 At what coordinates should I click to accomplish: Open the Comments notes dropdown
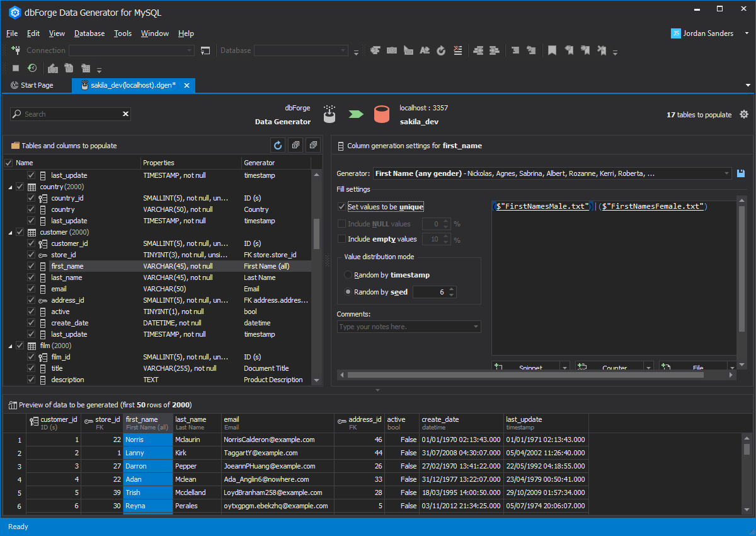tap(476, 327)
